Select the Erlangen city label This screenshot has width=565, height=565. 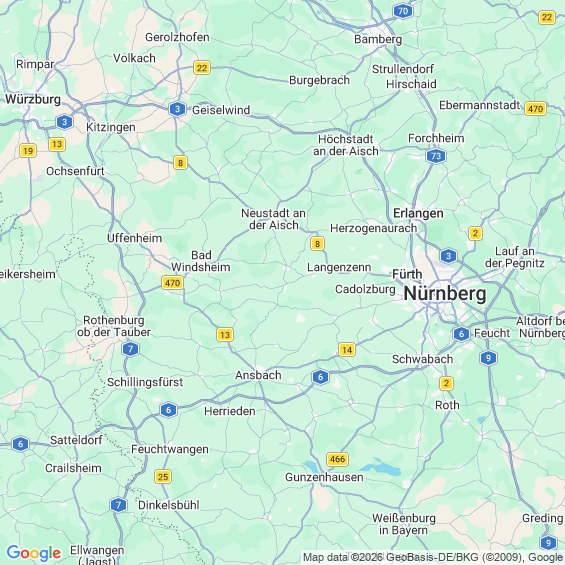[x=418, y=213]
